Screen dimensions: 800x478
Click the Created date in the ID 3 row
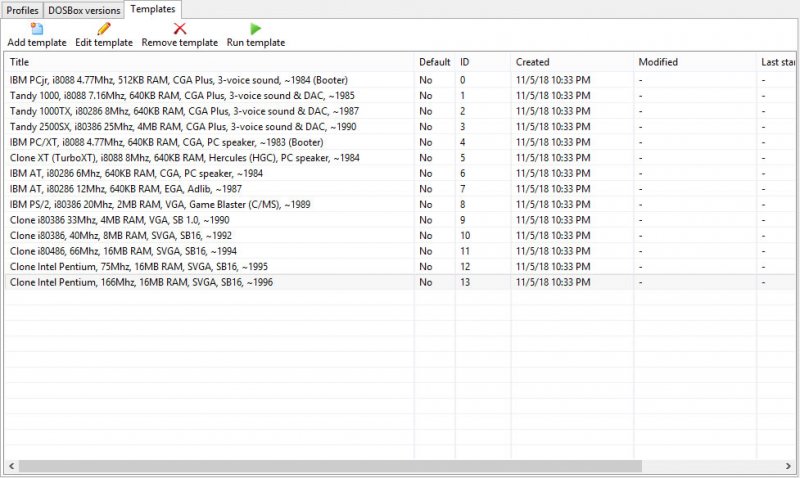coord(553,127)
